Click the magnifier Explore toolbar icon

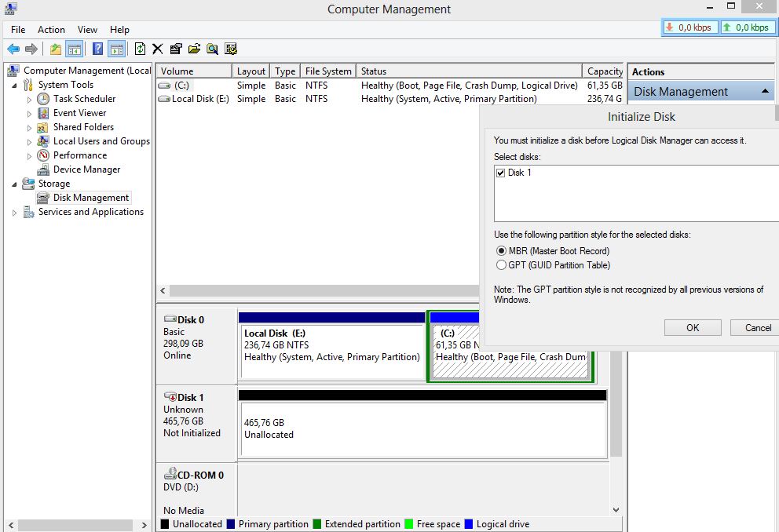212,49
